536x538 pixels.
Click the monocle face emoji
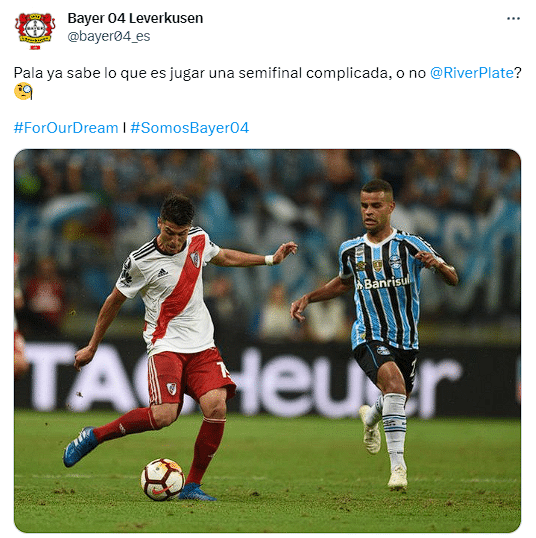pyautogui.click(x=23, y=91)
